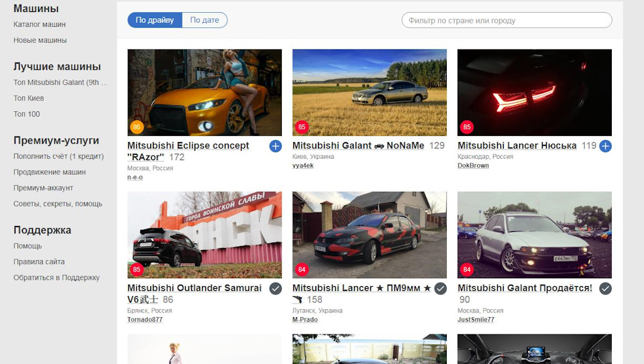Open Mitsubishi Outlander Samurai V6 title
Viewport: 644px width, 364px height.
(x=195, y=294)
